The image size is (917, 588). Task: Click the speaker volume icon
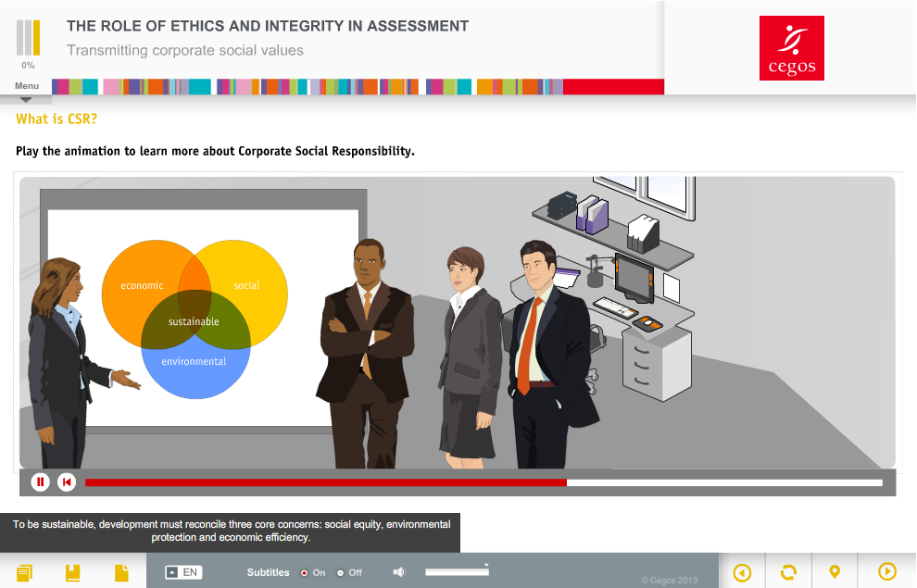click(x=399, y=572)
